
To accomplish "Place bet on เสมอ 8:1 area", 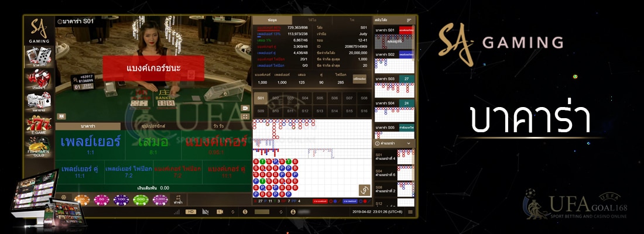I will pos(154,144).
